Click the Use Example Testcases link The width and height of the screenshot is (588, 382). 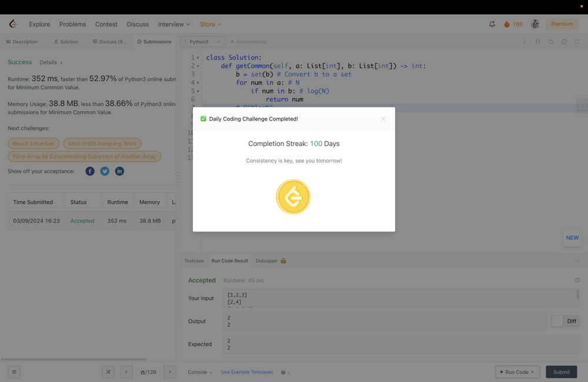[x=247, y=372]
